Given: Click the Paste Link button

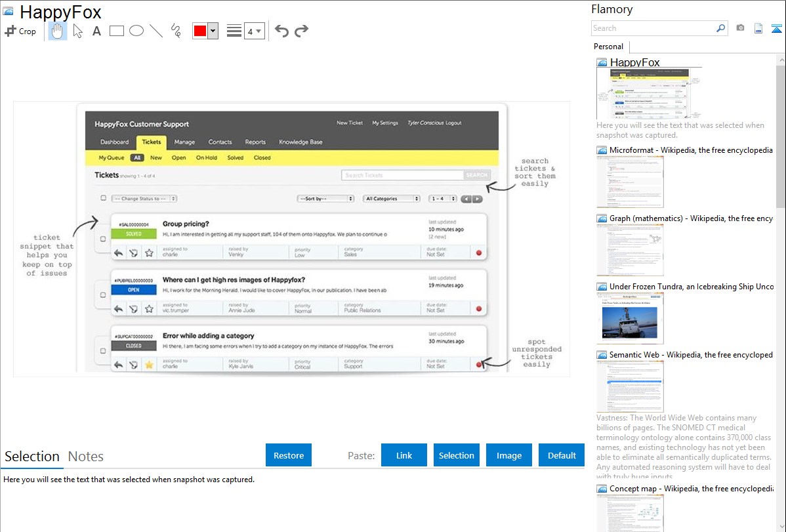Looking at the screenshot, I should point(404,455).
